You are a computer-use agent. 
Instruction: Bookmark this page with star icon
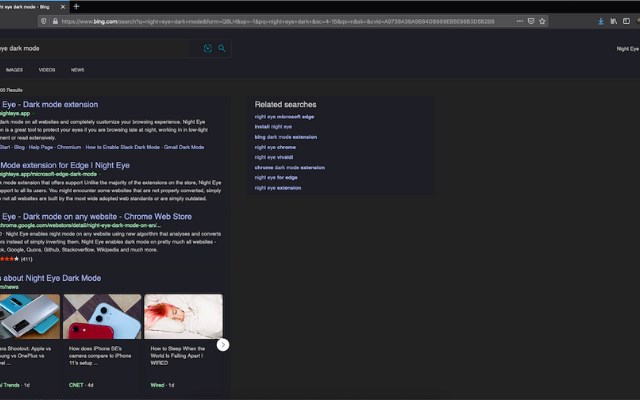pos(542,21)
